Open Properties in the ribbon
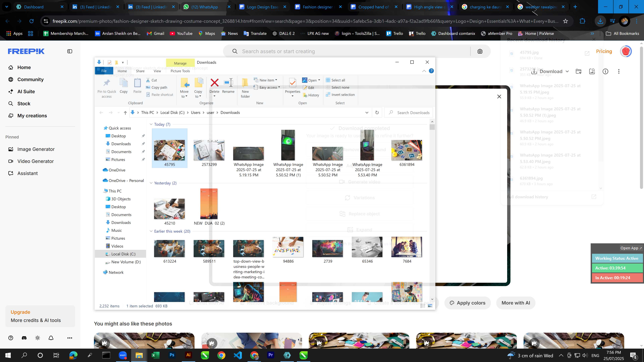 click(292, 87)
